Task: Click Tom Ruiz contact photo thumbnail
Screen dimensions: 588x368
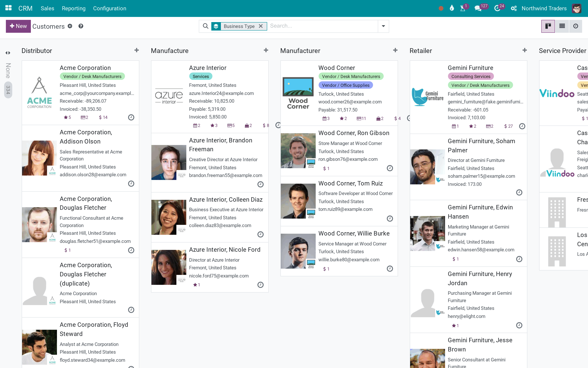Action: pyautogui.click(x=298, y=201)
